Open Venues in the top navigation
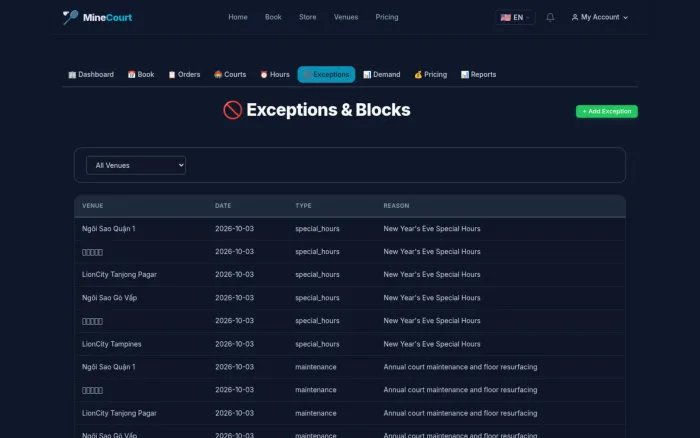This screenshot has height=438, width=700. point(346,17)
